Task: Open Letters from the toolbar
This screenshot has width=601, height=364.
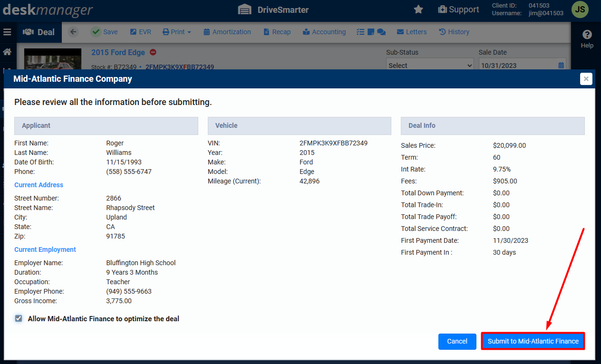Action: 412,32
